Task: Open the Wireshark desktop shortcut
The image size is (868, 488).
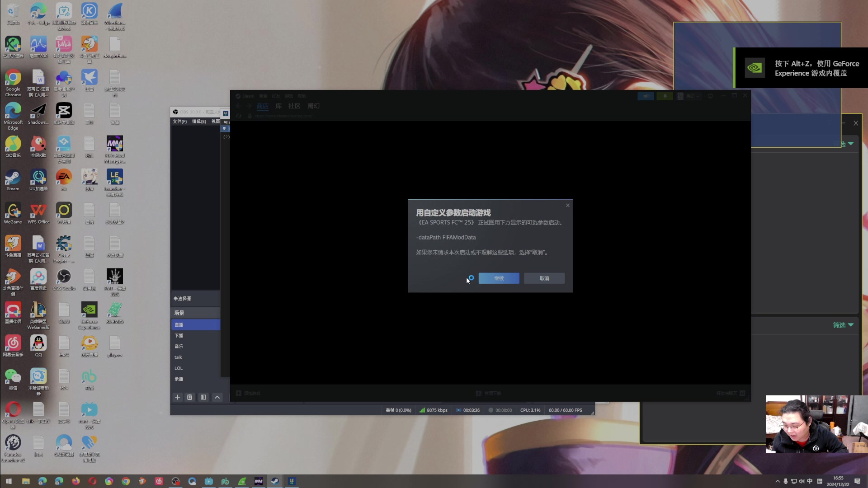Action: pyautogui.click(x=115, y=17)
